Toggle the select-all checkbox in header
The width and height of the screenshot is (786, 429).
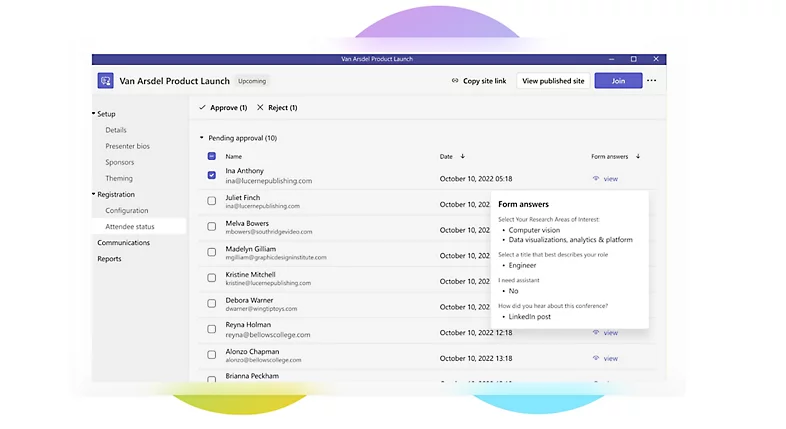click(x=211, y=156)
